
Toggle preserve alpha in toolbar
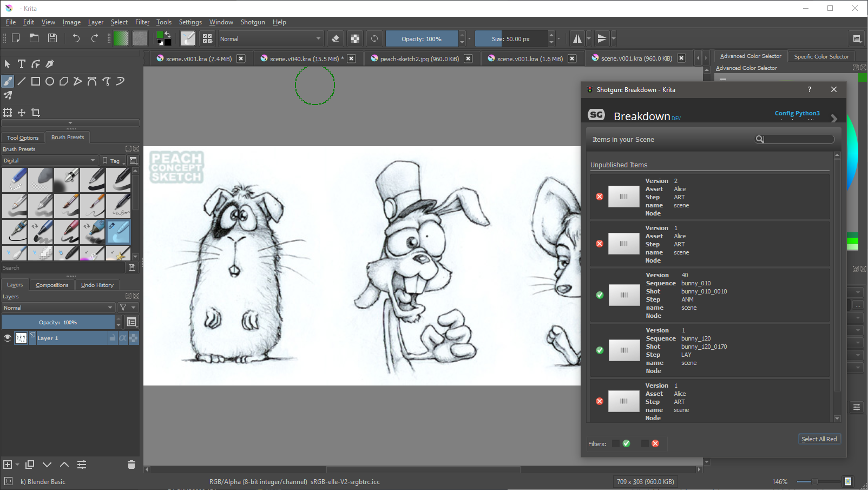[355, 38]
